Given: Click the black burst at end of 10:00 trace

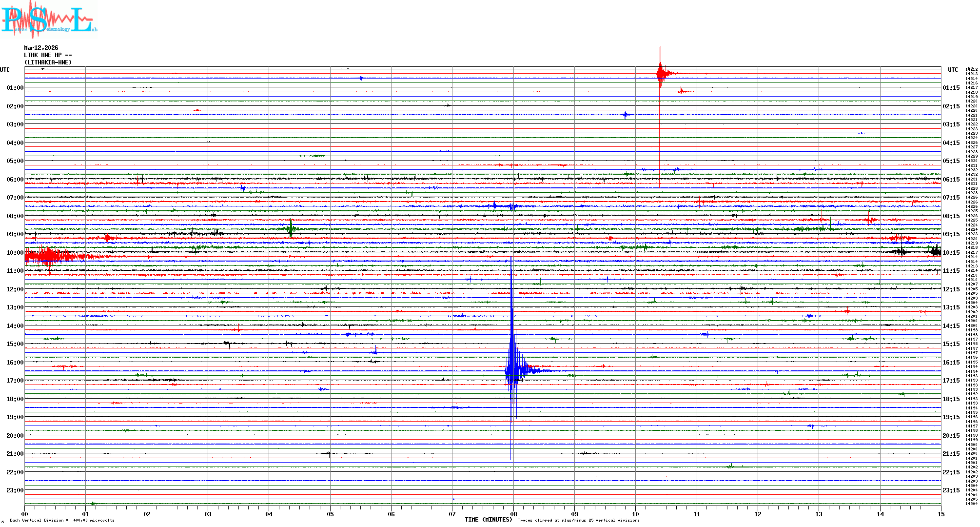Looking at the screenshot, I should [935, 252].
